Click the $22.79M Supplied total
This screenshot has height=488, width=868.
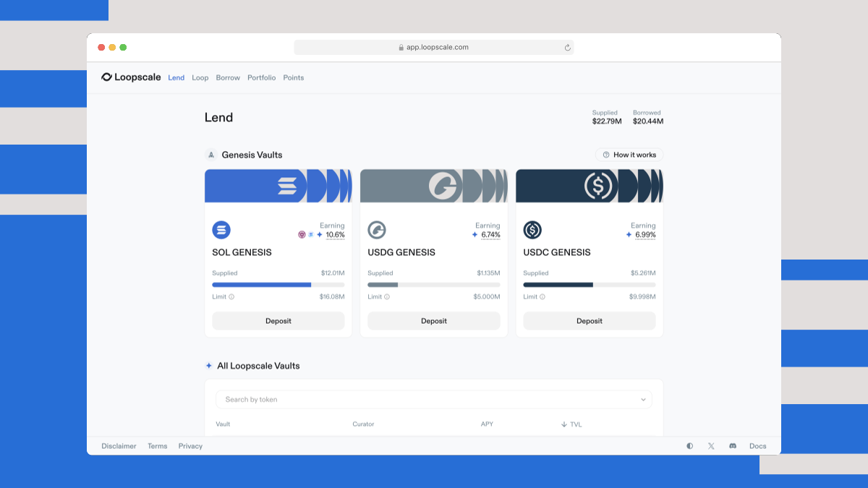point(607,121)
